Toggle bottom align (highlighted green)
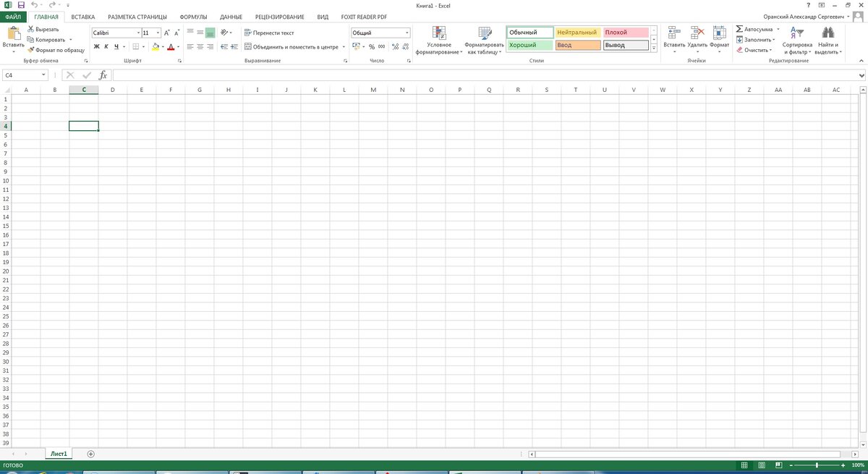The image size is (868, 474). coord(210,33)
